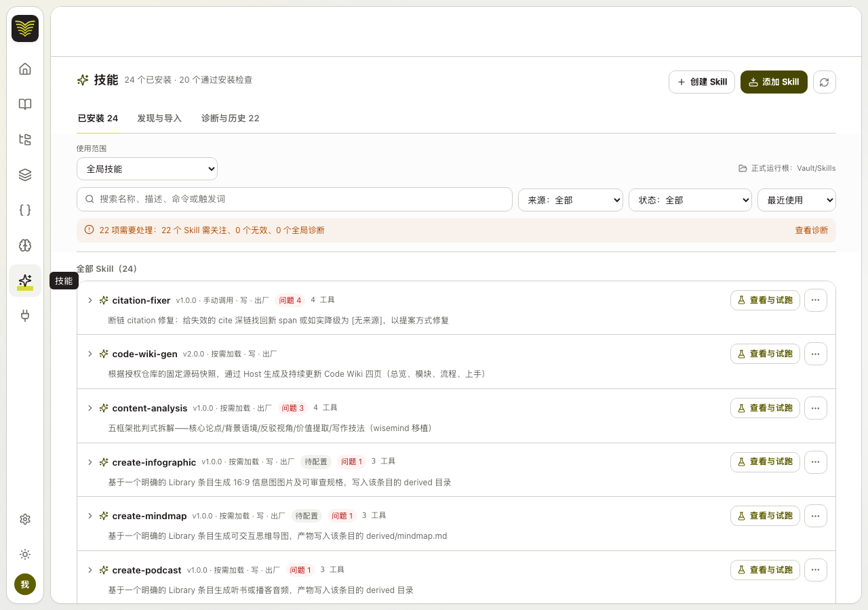Click the 问题 4 badge on citation-fixer

pos(290,300)
